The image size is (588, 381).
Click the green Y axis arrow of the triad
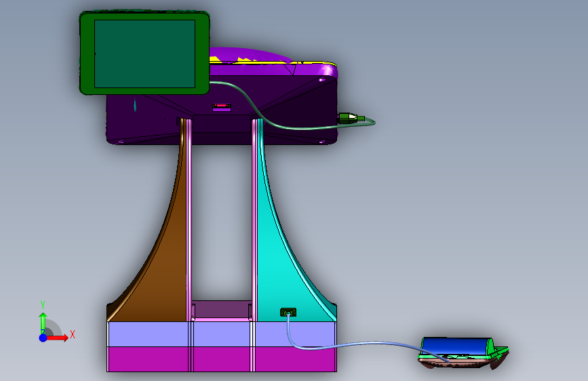[x=43, y=323]
